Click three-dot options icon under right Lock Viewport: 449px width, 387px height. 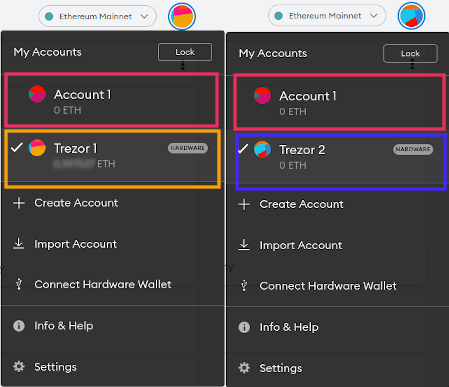click(412, 64)
